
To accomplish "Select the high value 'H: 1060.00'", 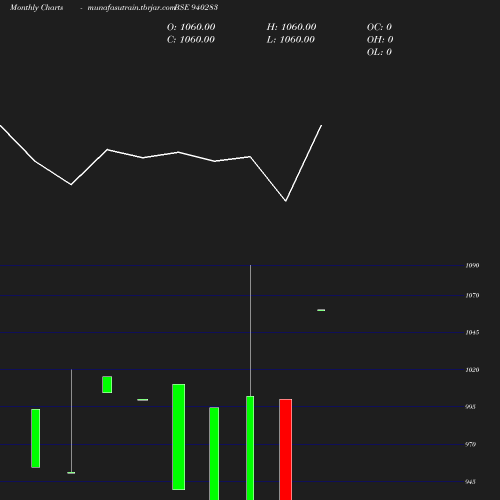I will click(291, 27).
